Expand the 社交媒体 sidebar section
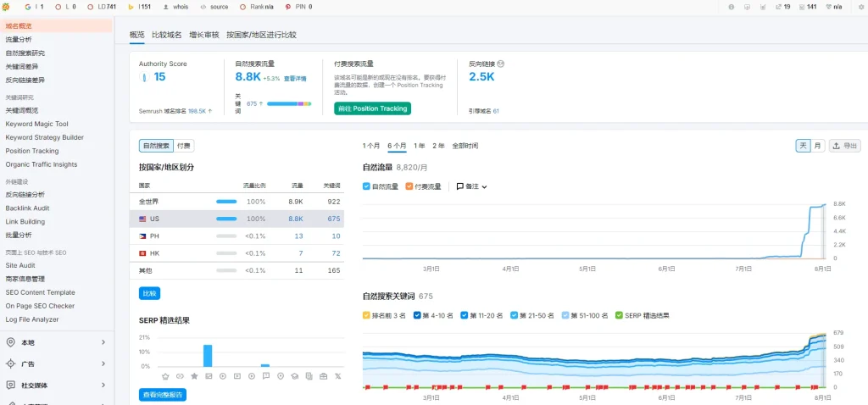Viewport: 868px width, 405px height. [x=103, y=385]
